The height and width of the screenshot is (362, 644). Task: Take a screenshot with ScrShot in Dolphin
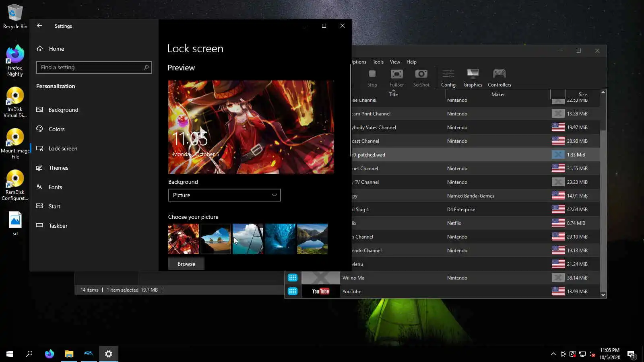click(x=421, y=78)
